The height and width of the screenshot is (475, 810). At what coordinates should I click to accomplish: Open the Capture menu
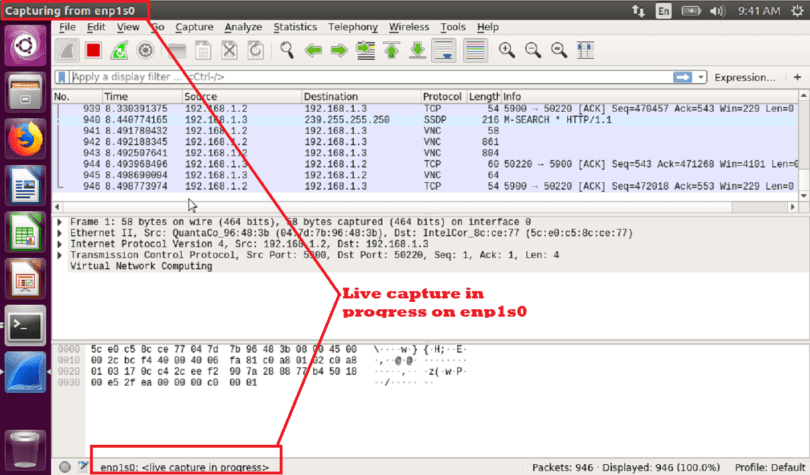pos(194,27)
